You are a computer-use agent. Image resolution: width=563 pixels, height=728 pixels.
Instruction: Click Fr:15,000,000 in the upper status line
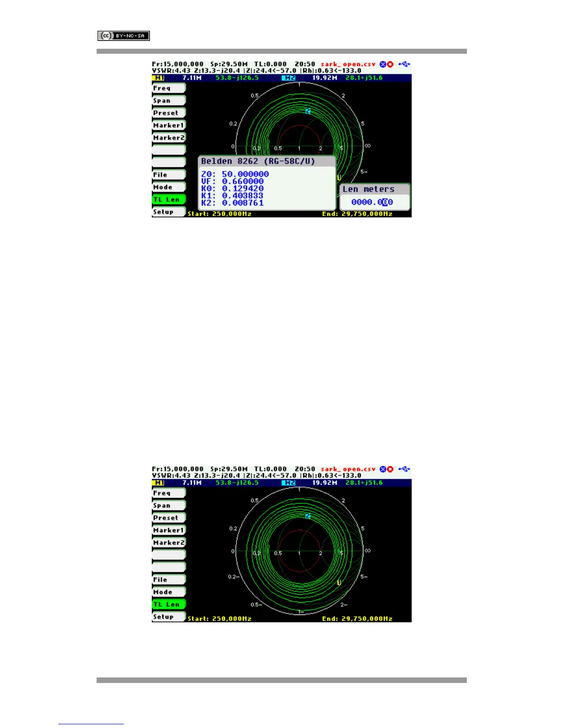[x=178, y=64]
